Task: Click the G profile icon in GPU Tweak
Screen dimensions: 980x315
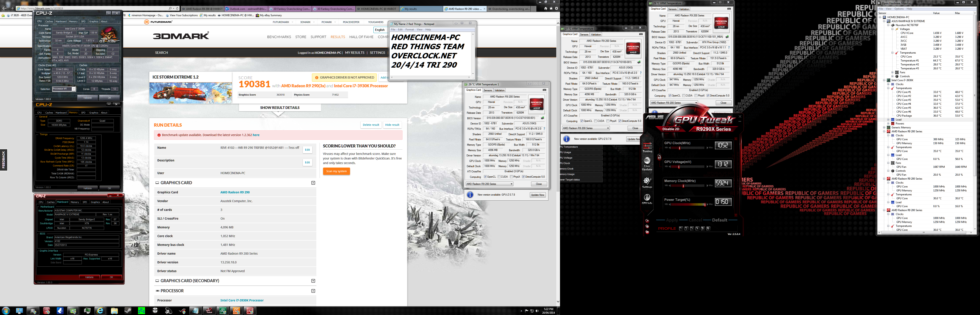Action: coord(708,228)
